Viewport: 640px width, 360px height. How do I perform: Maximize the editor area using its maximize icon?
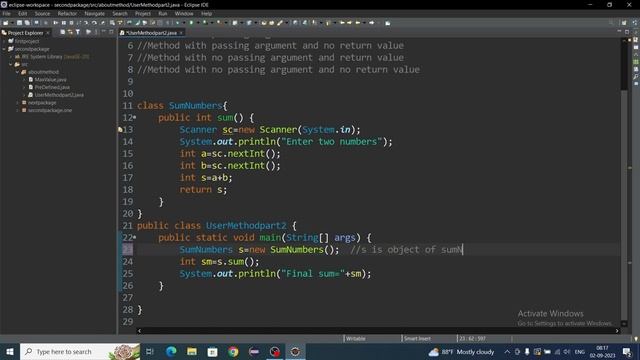point(627,32)
